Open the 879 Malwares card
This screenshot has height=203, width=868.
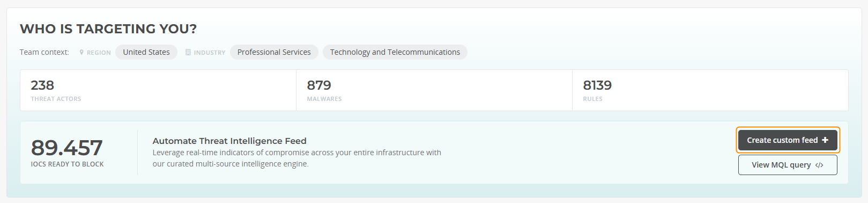point(434,90)
